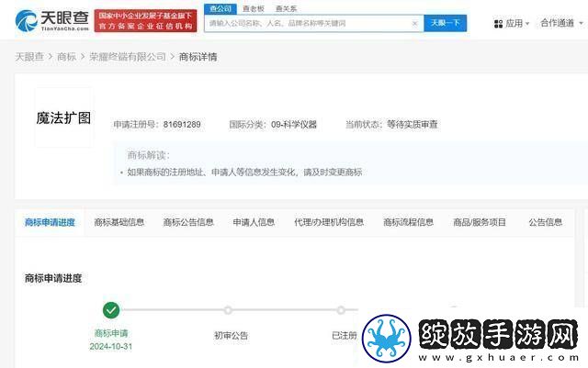Switch to 商标申请进度 tab
Image resolution: width=588 pixels, height=368 pixels.
click(x=50, y=222)
